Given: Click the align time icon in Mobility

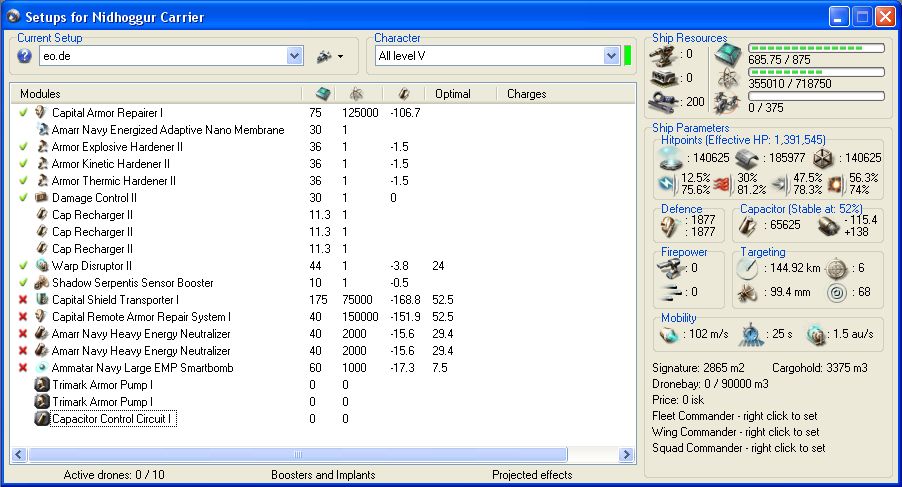Looking at the screenshot, I should [750, 334].
